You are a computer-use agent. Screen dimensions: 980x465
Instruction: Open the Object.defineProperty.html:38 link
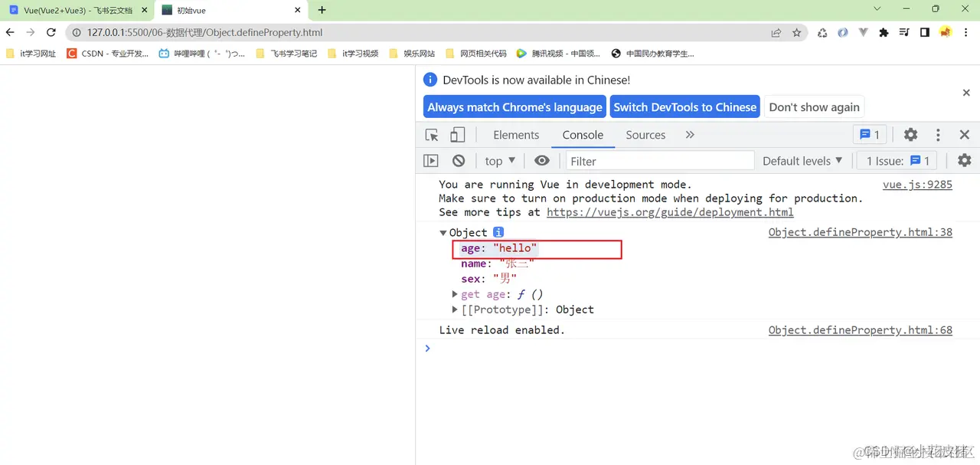coord(861,232)
